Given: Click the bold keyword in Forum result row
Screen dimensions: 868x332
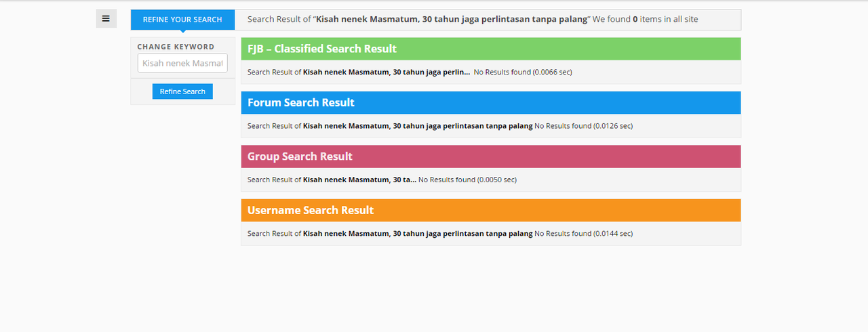Looking at the screenshot, I should coord(418,126).
